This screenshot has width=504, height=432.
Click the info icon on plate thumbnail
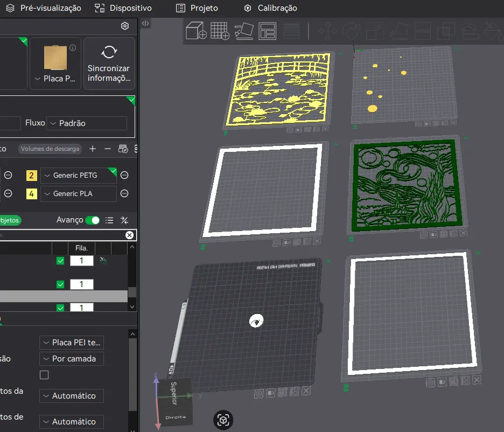click(73, 48)
